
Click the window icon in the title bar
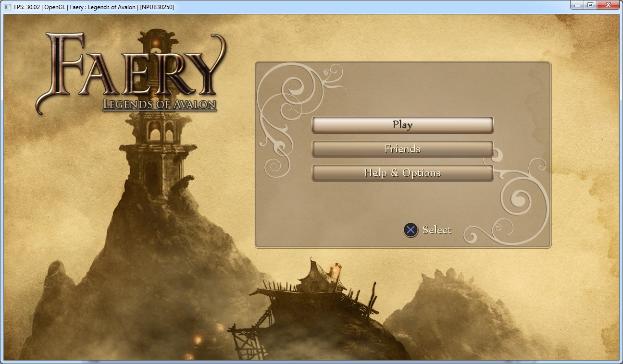(x=7, y=7)
